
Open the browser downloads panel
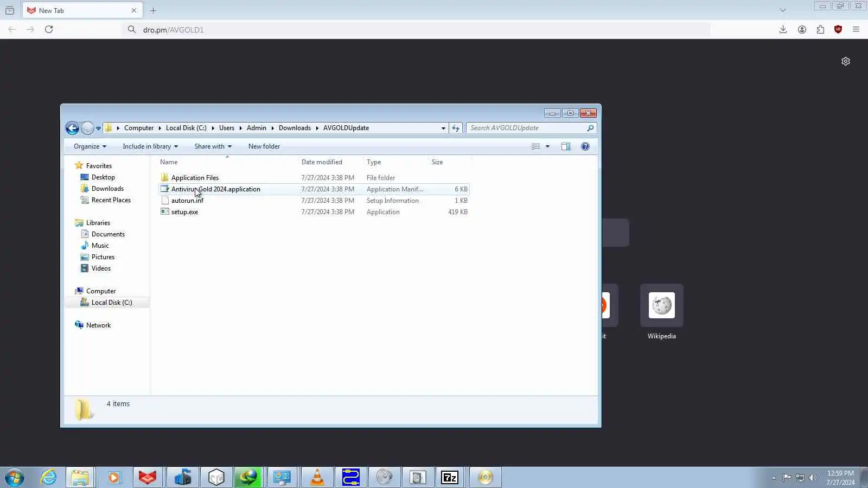(783, 29)
